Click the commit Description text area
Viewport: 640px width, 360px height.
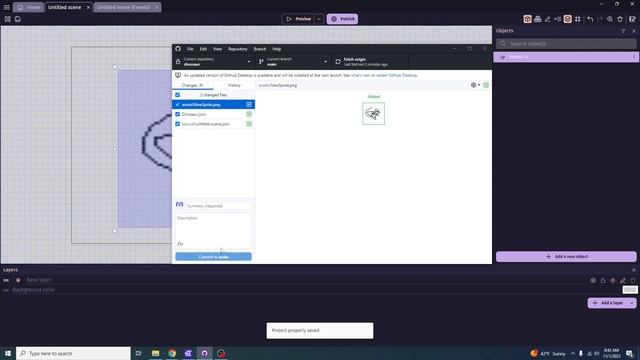click(213, 231)
